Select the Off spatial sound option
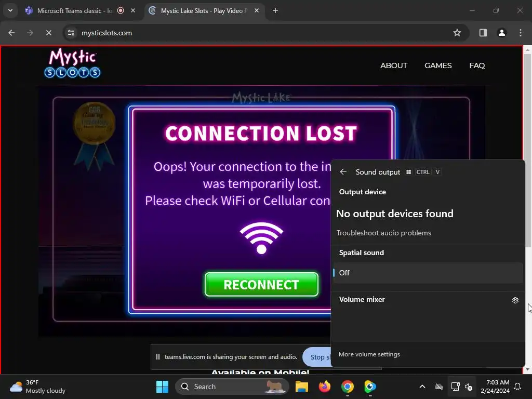 428,273
